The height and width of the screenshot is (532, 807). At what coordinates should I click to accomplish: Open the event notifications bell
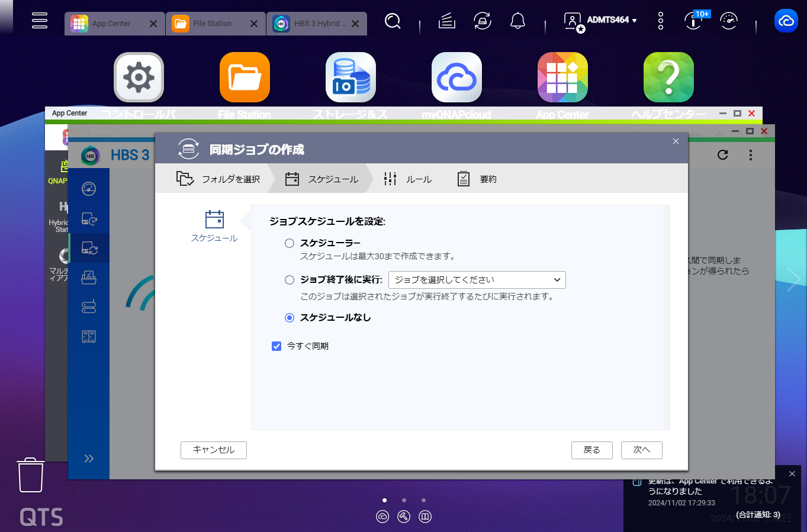[517, 21]
